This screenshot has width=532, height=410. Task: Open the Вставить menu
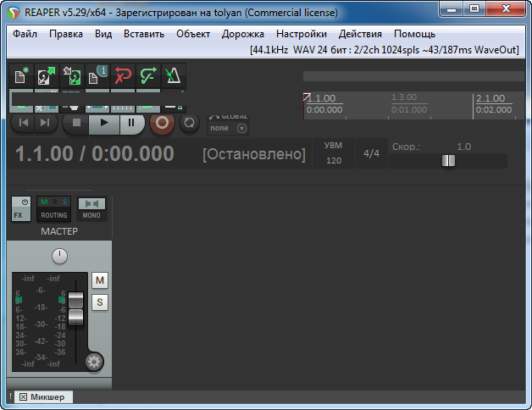point(146,34)
